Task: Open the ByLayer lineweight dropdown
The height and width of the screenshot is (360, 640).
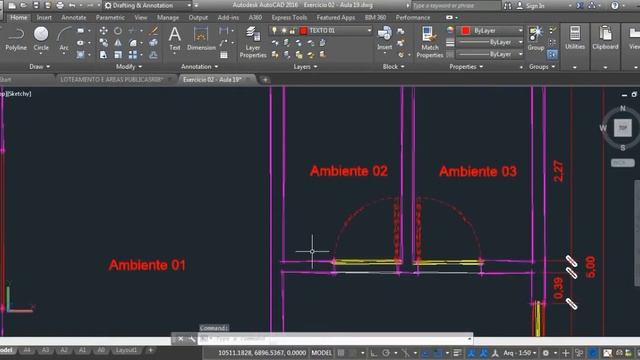Action: pos(490,42)
